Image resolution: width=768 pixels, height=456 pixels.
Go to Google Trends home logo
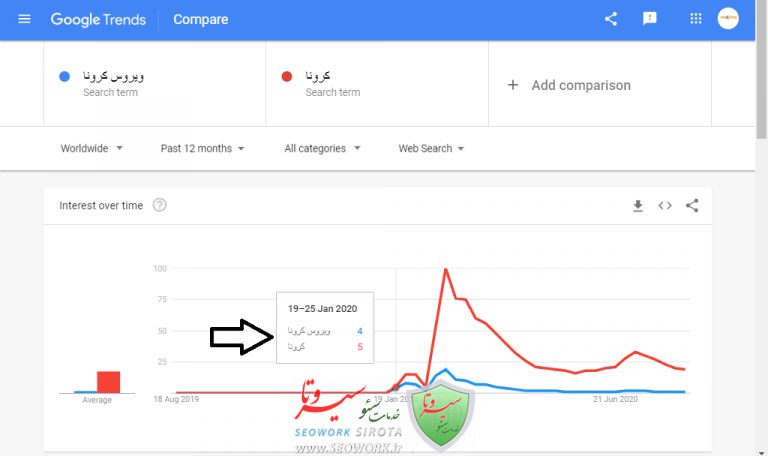click(98, 19)
